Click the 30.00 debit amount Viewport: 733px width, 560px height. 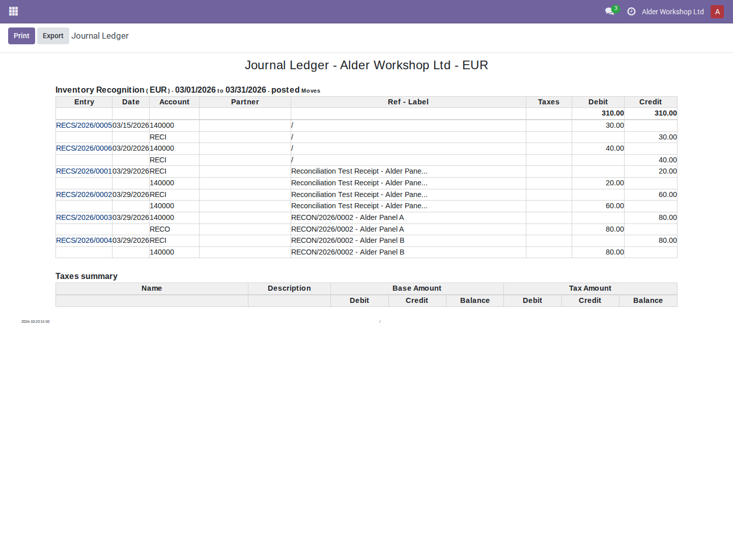point(614,125)
